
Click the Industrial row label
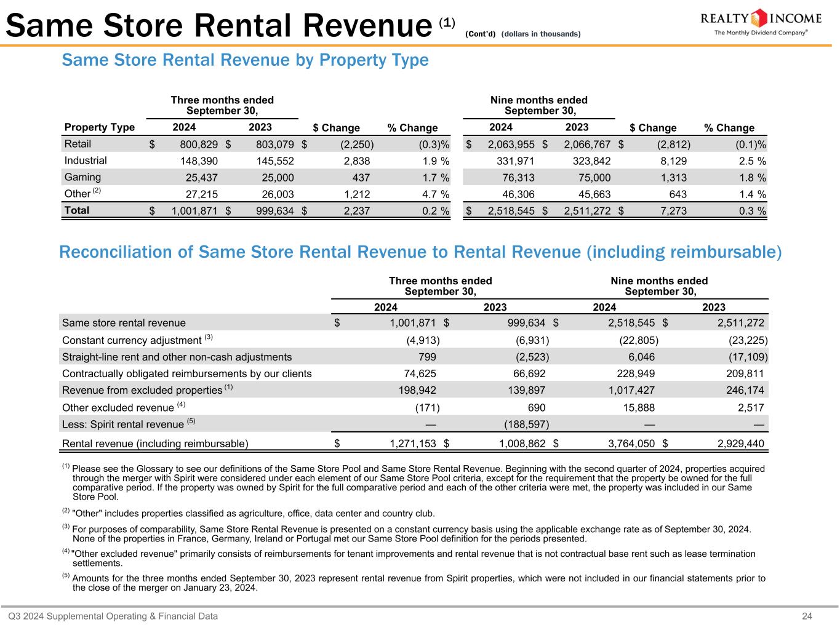(86, 161)
